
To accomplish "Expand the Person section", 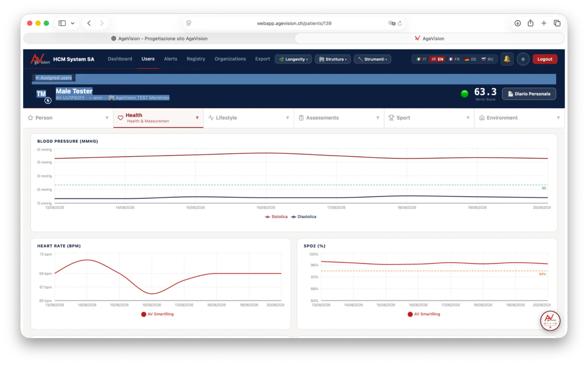I will [68, 118].
